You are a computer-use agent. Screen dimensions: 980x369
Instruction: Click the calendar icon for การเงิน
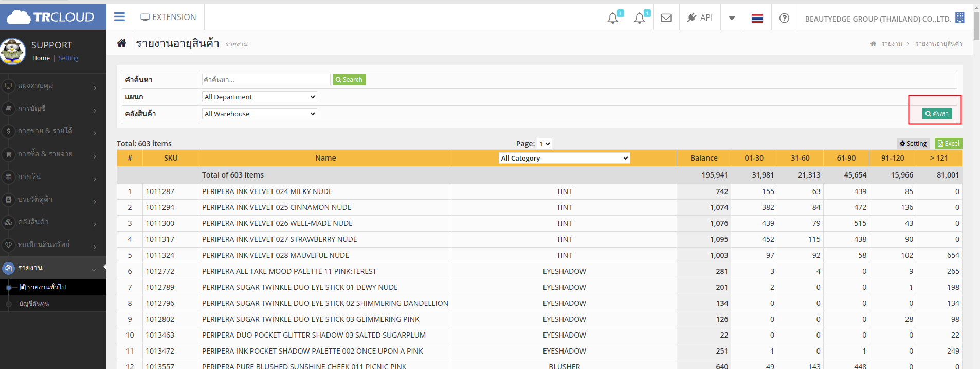click(8, 177)
